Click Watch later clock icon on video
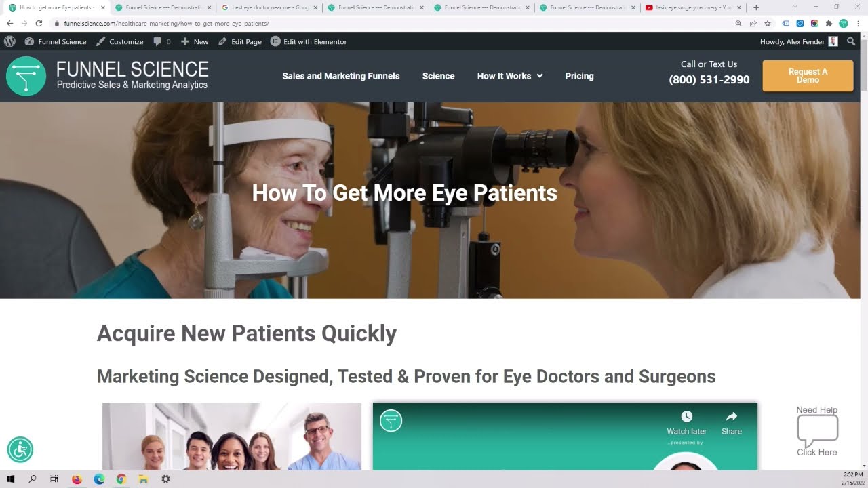This screenshot has height=488, width=868. click(x=686, y=416)
